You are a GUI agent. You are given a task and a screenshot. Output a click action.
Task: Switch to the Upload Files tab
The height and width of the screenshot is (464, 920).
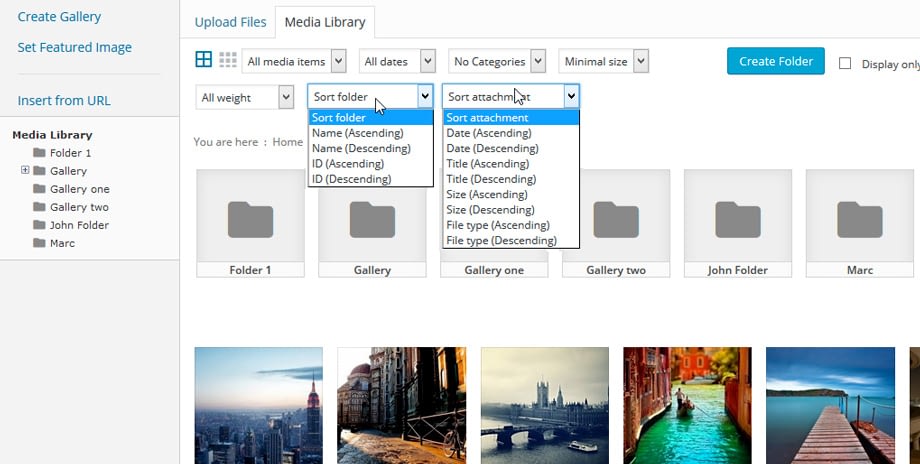tap(230, 22)
